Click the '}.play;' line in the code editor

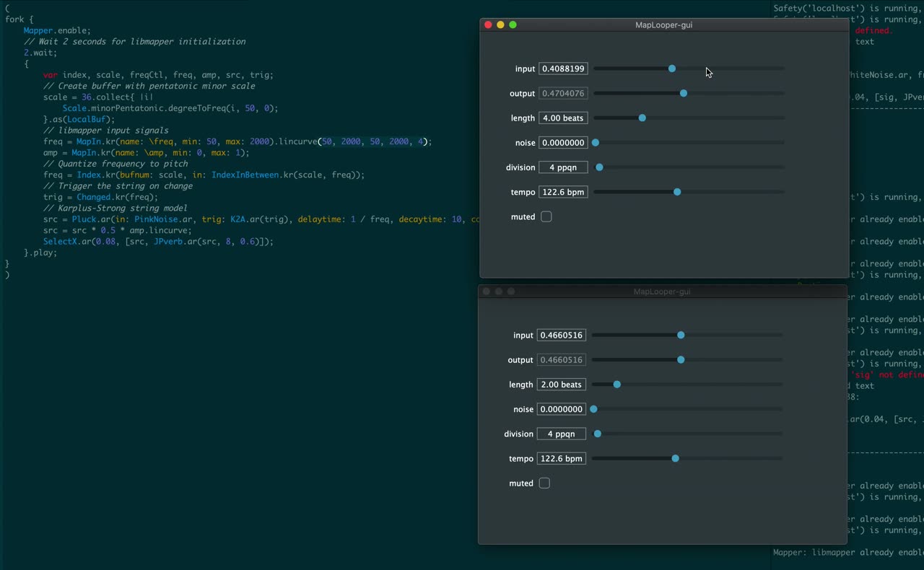40,253
